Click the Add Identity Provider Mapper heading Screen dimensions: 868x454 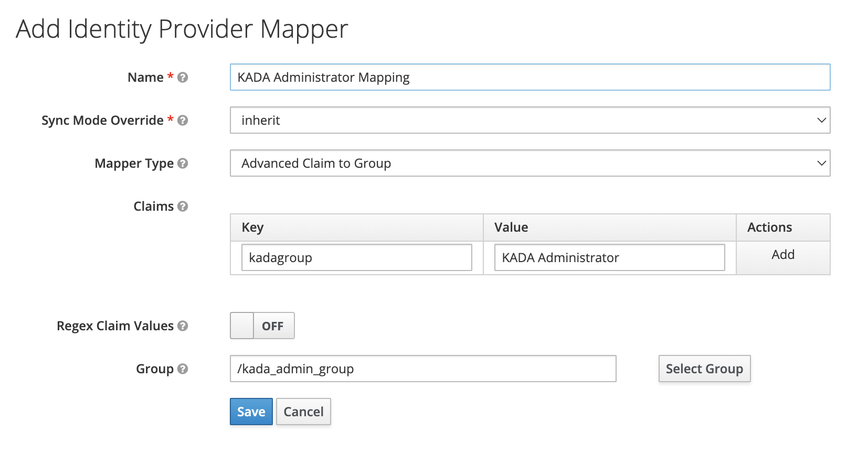click(182, 29)
